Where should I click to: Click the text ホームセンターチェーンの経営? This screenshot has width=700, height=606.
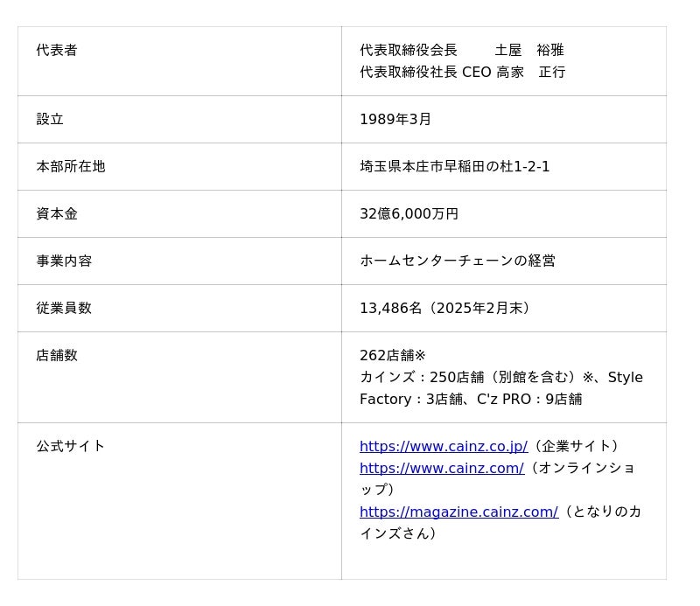pos(457,261)
